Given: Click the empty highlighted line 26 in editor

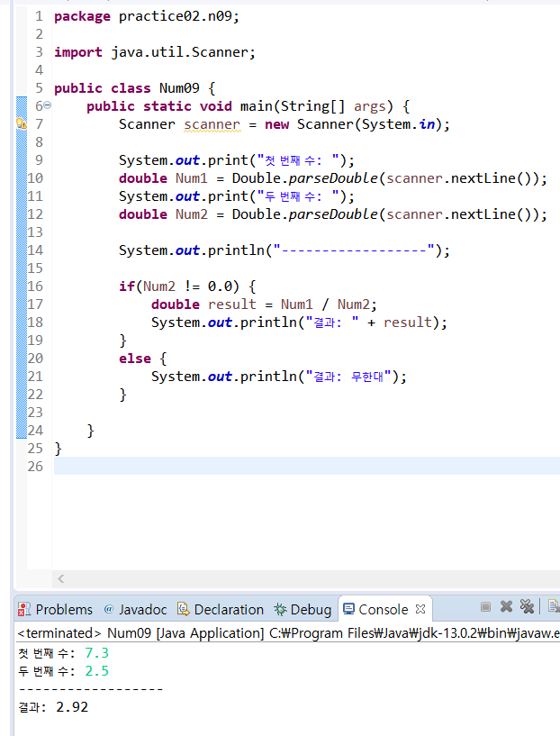Looking at the screenshot, I should tap(307, 466).
